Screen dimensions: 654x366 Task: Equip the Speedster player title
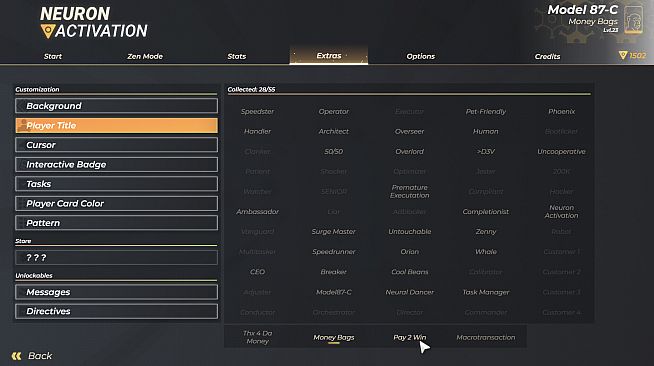pos(257,111)
